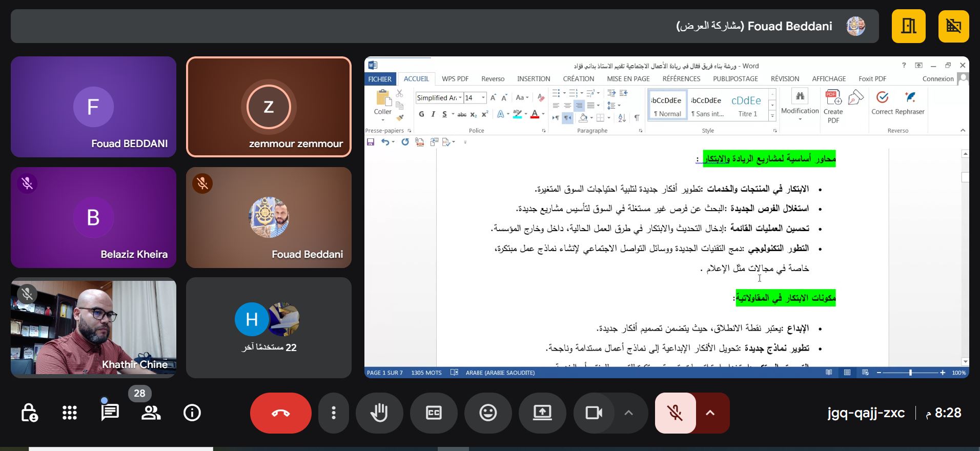This screenshot has width=980, height=451.
Task: Open the chat messages panel
Action: [110, 413]
